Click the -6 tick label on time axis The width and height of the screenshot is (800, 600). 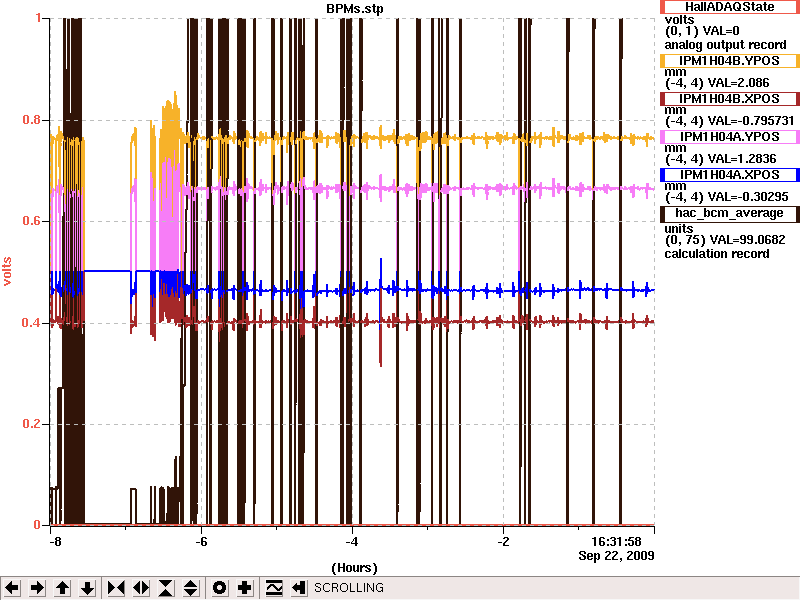pos(202,542)
